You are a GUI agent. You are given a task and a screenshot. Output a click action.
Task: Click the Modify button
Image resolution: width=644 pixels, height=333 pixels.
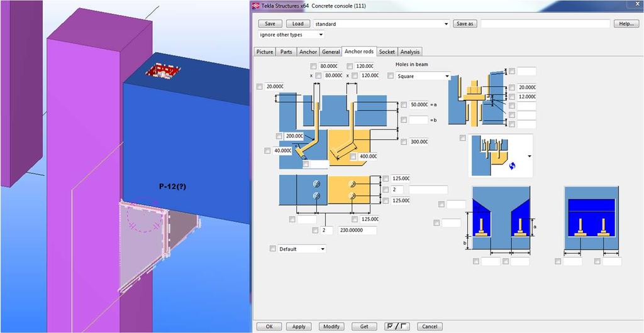pos(331,327)
